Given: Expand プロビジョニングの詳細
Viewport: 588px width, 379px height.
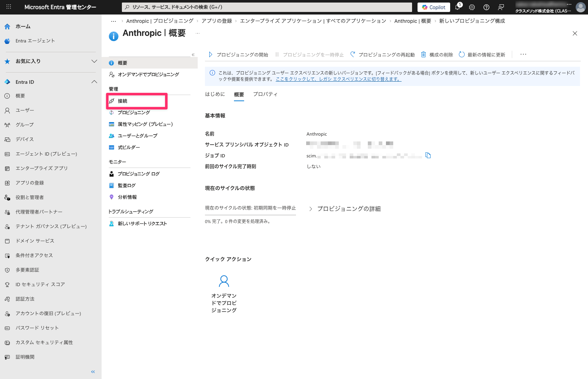Looking at the screenshot, I should click(345, 209).
